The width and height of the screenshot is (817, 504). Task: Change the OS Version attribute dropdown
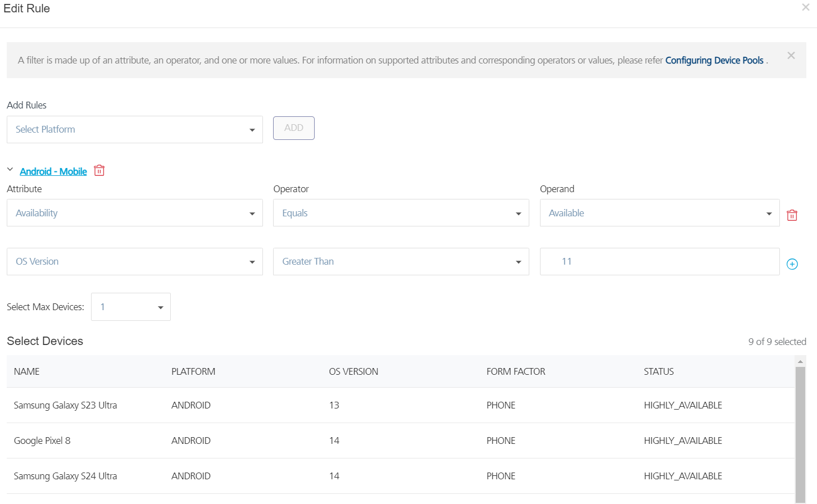point(134,262)
